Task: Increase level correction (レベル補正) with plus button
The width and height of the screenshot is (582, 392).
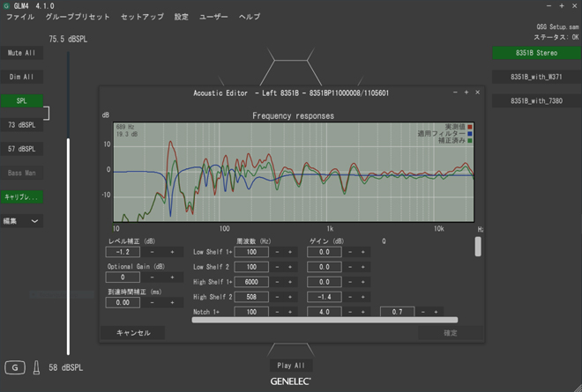Action: pos(173,252)
